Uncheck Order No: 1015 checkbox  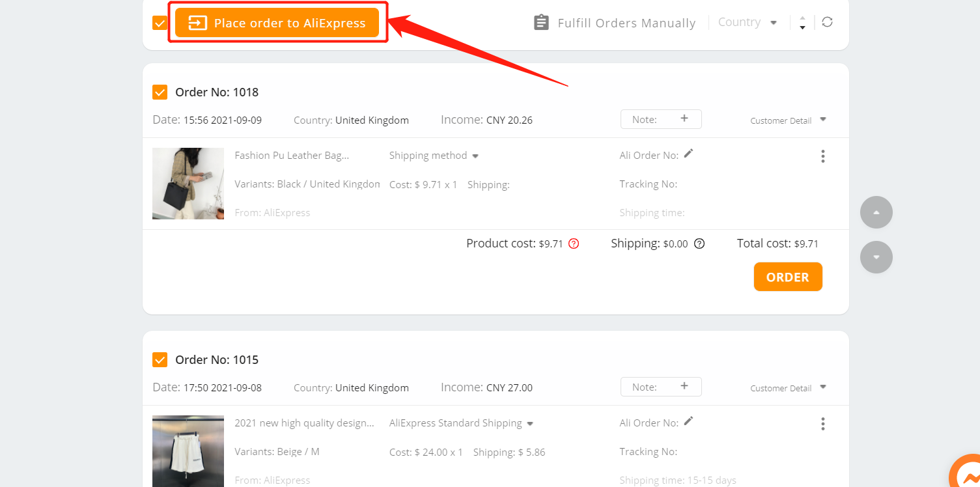tap(160, 359)
